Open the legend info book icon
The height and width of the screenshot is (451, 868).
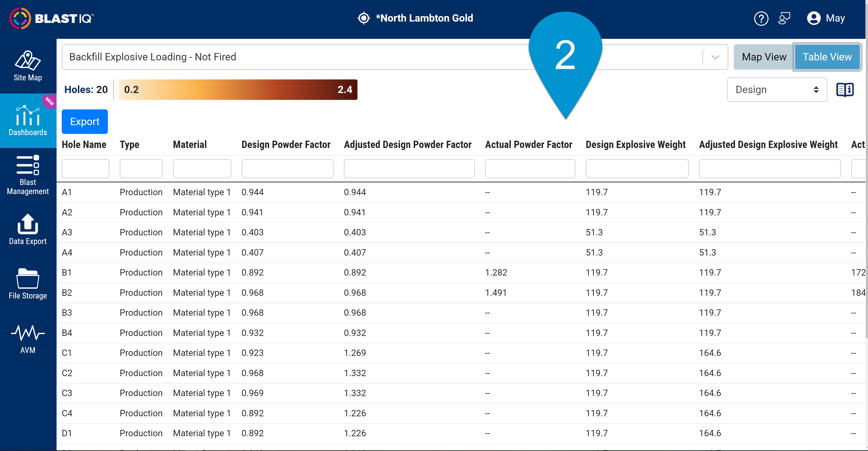[x=845, y=90]
